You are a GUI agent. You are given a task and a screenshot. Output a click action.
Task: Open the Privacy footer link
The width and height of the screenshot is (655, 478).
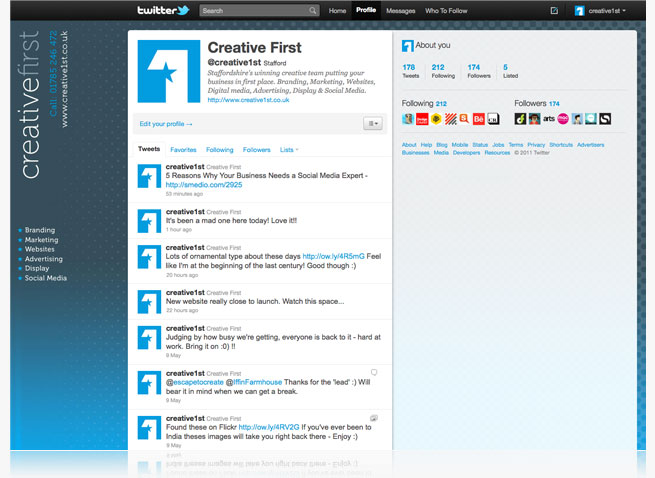(536, 145)
